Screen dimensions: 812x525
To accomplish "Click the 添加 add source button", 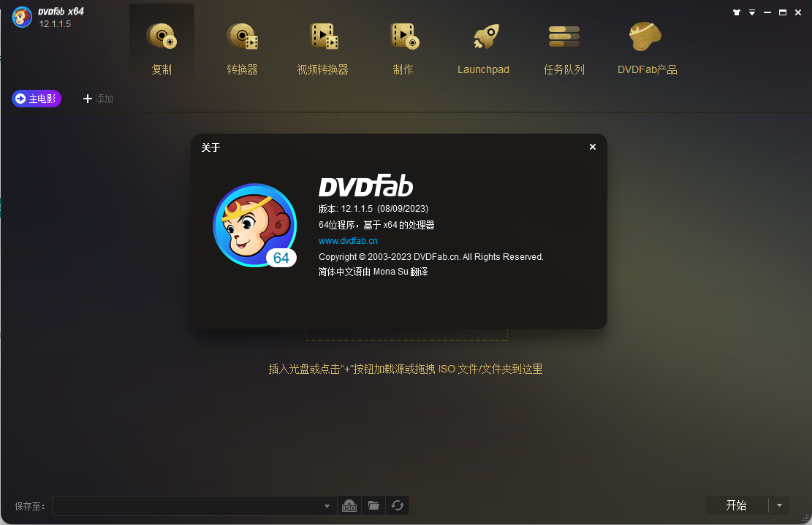I will pyautogui.click(x=98, y=99).
